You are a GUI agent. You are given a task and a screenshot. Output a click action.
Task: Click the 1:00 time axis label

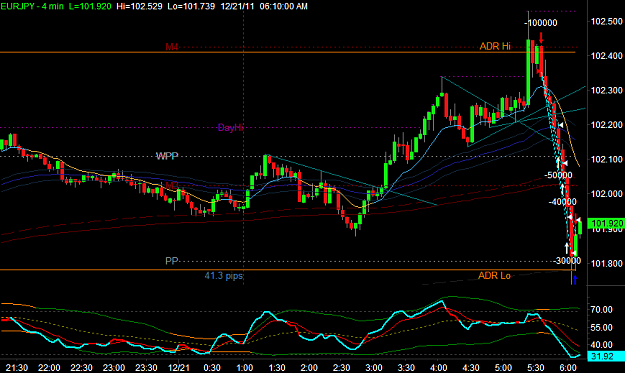(x=244, y=368)
